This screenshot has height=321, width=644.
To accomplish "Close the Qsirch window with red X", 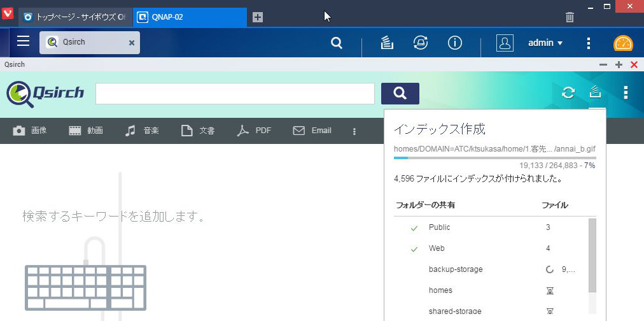I will (634, 64).
